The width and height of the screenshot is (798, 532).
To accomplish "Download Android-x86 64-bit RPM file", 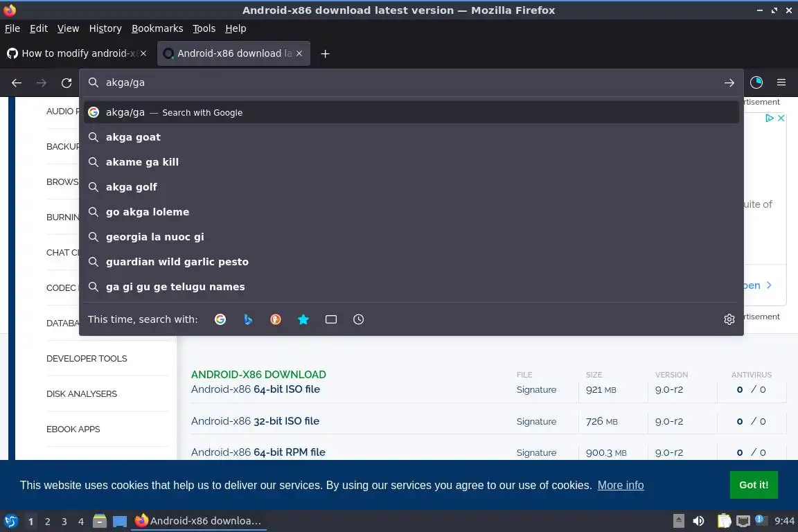I will pos(258,452).
